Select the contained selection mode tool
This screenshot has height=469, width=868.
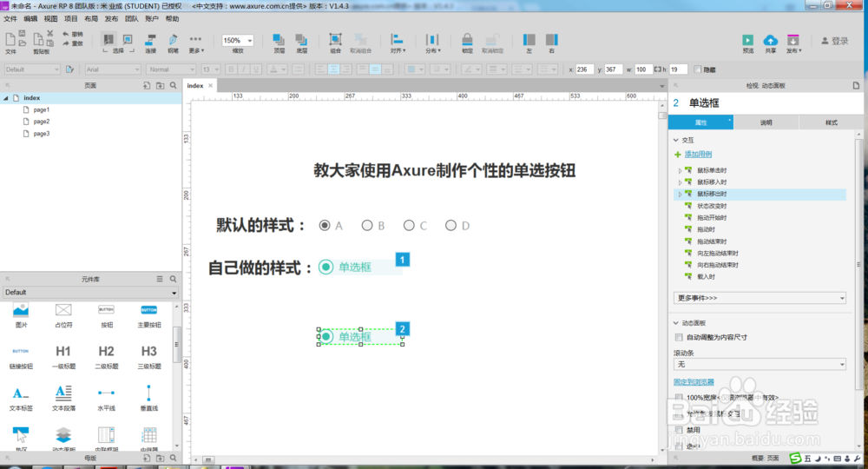click(128, 39)
